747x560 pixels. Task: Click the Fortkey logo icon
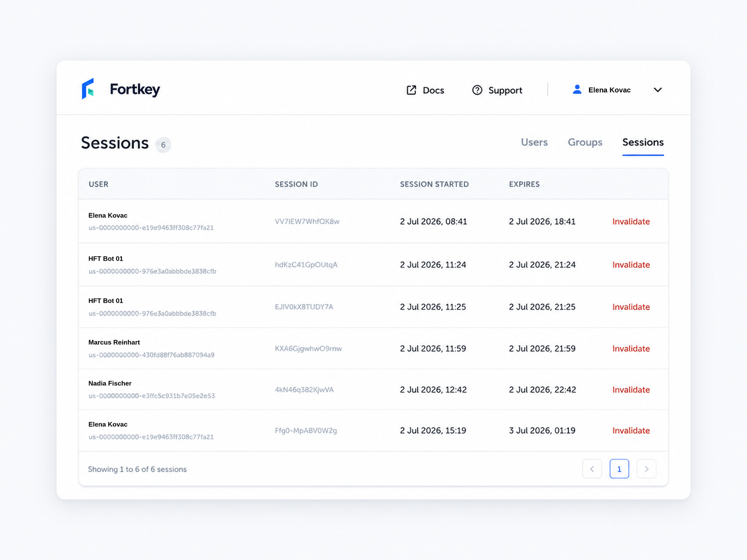[x=88, y=89]
